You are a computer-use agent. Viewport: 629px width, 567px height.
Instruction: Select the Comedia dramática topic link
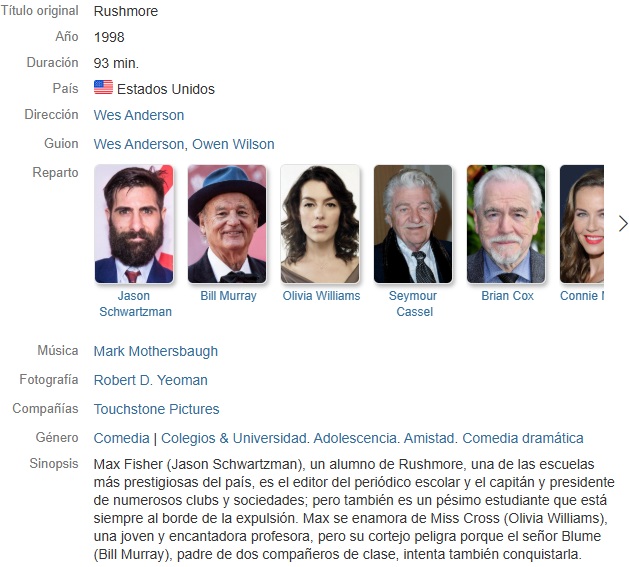(x=523, y=438)
